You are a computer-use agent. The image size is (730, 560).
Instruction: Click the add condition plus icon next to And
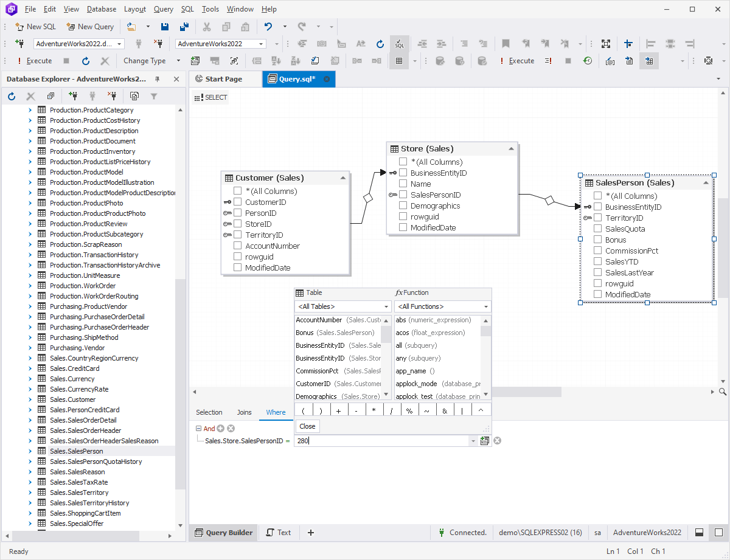click(x=221, y=429)
